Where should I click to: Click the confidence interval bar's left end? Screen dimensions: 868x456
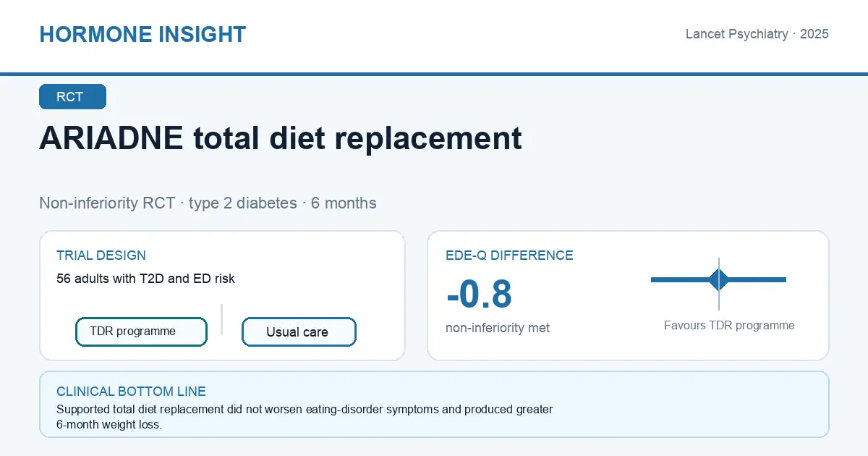[x=653, y=279]
